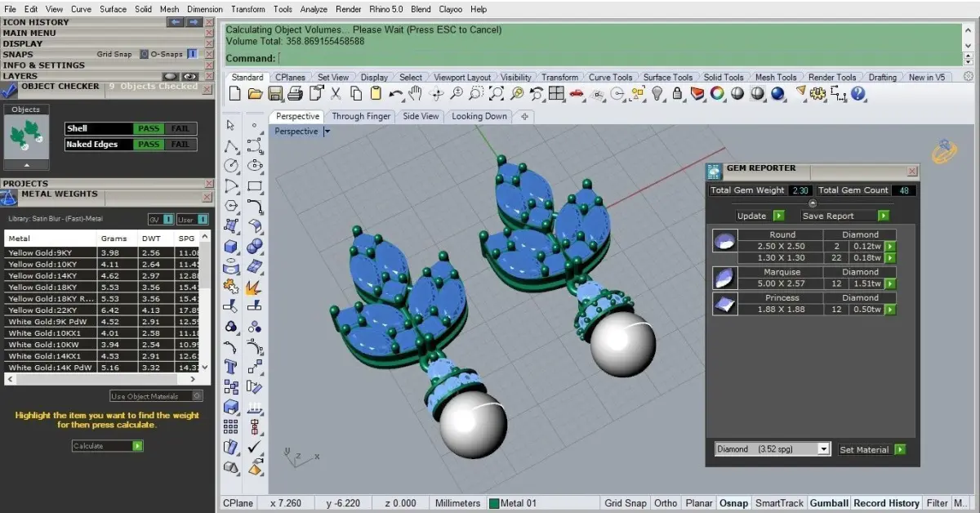Click the options gear icon
The width and height of the screenshot is (980, 513).
point(817,94)
